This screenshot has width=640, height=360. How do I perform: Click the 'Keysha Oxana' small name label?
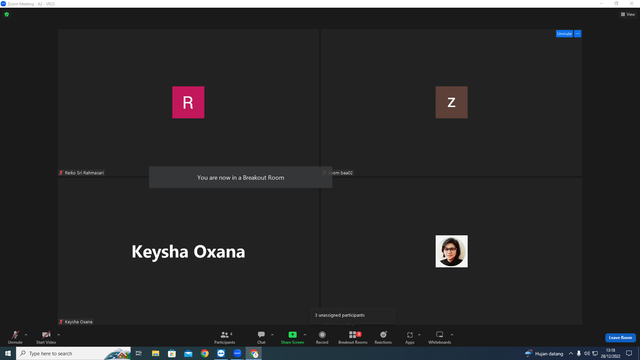click(x=78, y=322)
